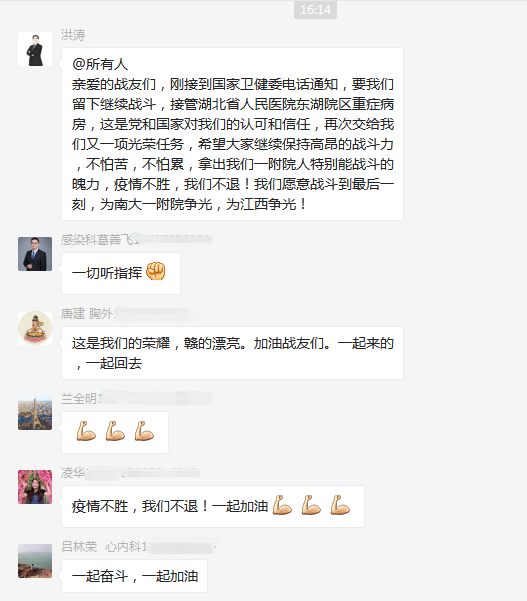527x601 pixels.
Task: Click last bicep emoji in 兰全明's message
Action: tap(144, 431)
